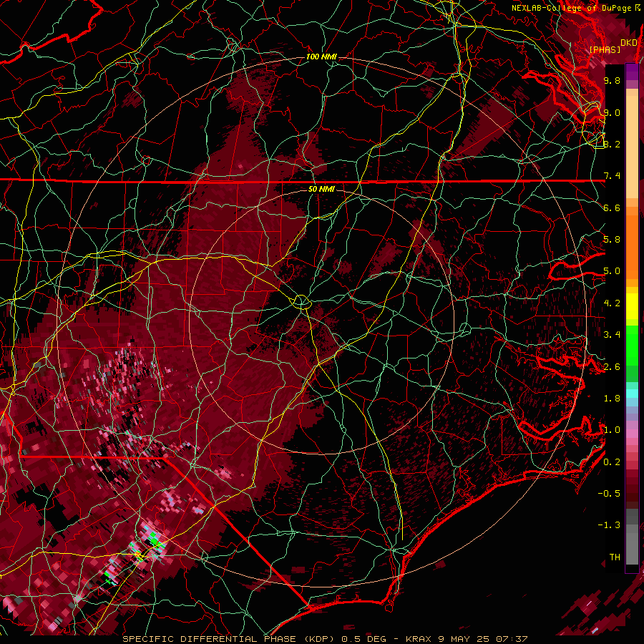The image size is (644, 644).
Task: Click the 9.0 value on the color scale
Action: [x=612, y=112]
